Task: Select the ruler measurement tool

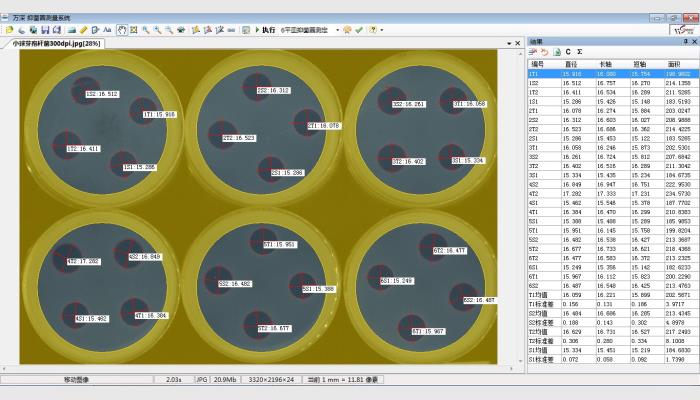Action: tap(83, 30)
